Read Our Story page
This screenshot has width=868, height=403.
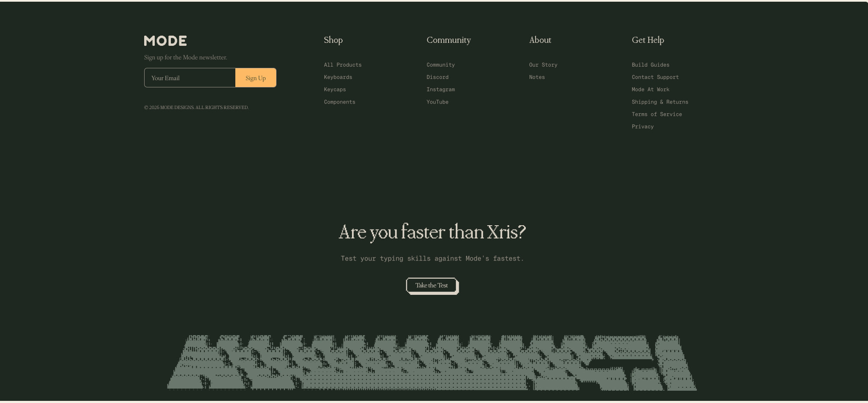(543, 65)
